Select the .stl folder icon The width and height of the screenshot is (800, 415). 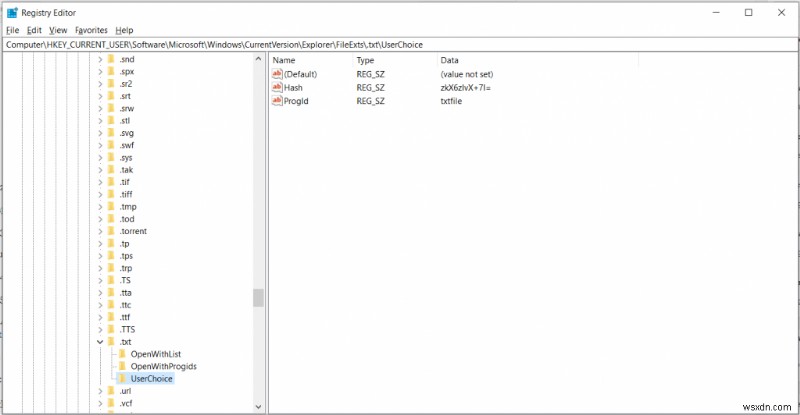pyautogui.click(x=111, y=120)
